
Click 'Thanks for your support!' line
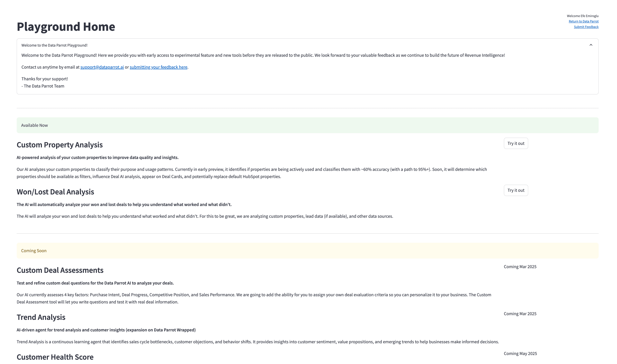point(45,79)
